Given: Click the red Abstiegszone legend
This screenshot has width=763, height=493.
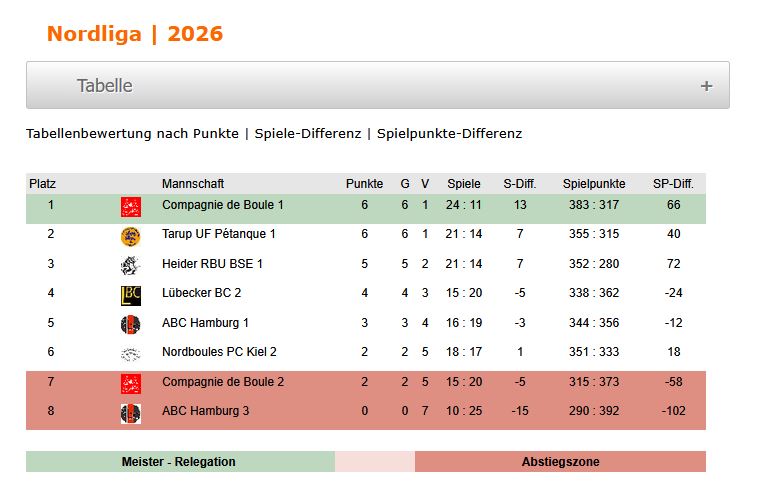Looking at the screenshot, I should click(560, 461).
